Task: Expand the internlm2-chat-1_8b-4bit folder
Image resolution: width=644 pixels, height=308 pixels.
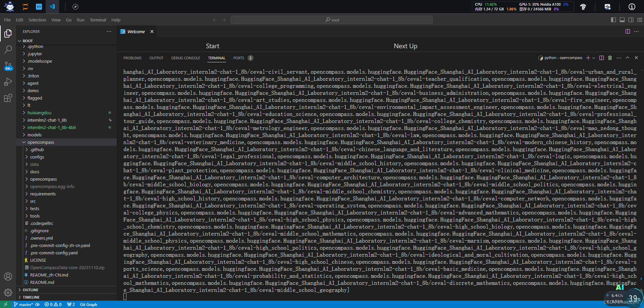Action: [x=66, y=127]
